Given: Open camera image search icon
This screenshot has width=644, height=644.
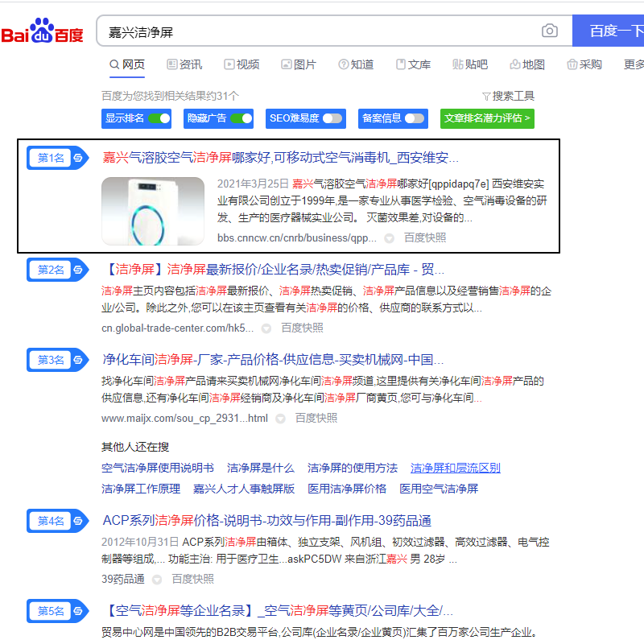Looking at the screenshot, I should (x=550, y=31).
